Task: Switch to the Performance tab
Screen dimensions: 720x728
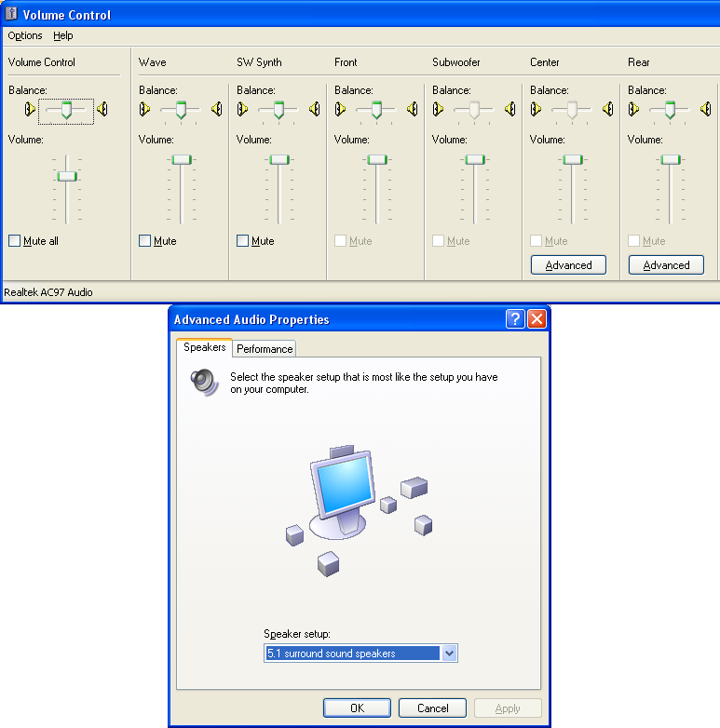Action: point(265,349)
